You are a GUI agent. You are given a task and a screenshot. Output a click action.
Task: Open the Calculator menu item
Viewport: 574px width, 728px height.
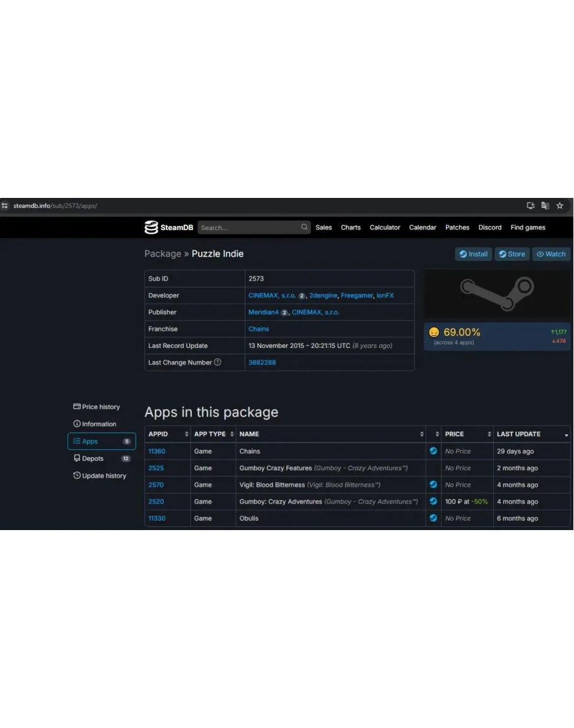click(x=385, y=228)
